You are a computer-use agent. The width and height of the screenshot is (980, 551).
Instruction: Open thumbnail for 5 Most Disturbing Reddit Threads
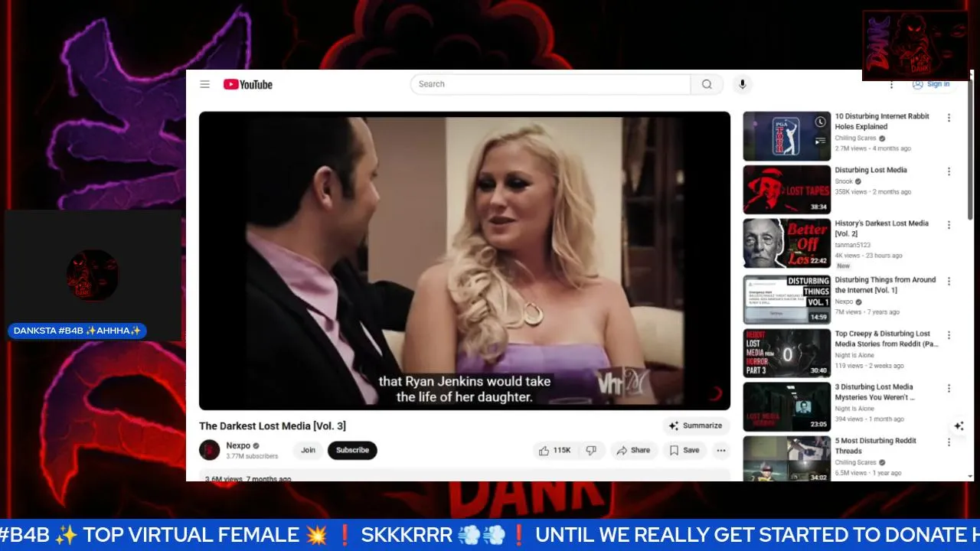pyautogui.click(x=787, y=459)
